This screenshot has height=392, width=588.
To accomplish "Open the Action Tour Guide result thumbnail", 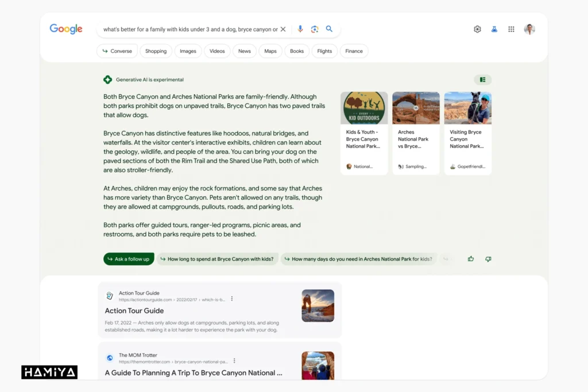I will (318, 305).
